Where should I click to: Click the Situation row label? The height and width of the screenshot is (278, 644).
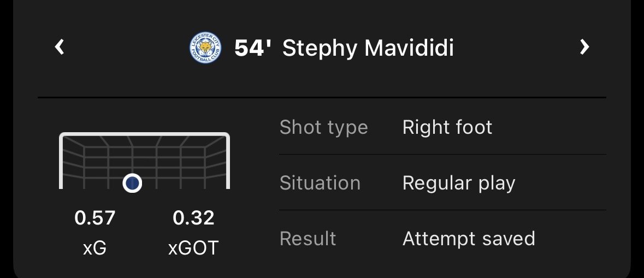tap(320, 183)
